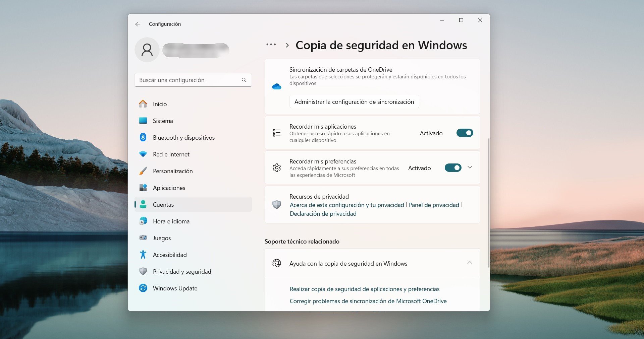This screenshot has width=644, height=339.
Task: Open Hora e idioma settings
Action: pyautogui.click(x=193, y=221)
